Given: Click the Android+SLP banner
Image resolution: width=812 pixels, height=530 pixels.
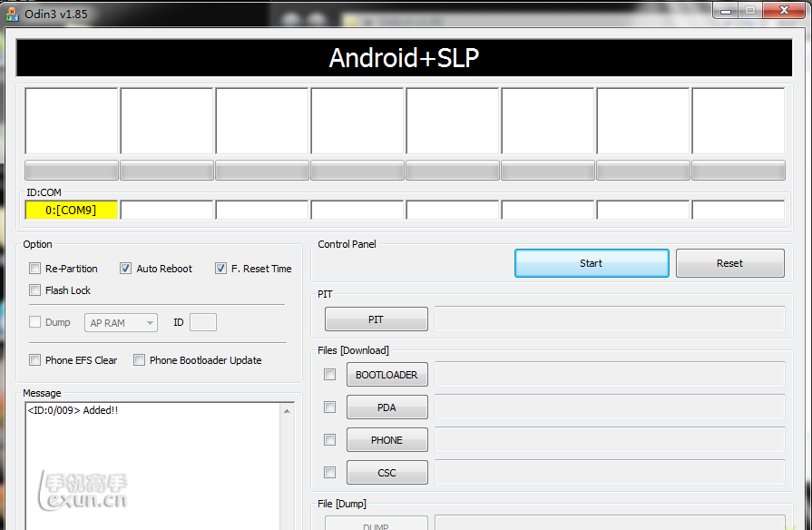Looking at the screenshot, I should click(x=404, y=57).
